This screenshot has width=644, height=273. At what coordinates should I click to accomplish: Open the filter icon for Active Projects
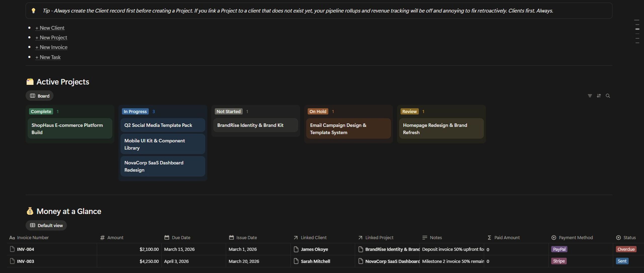(x=590, y=96)
